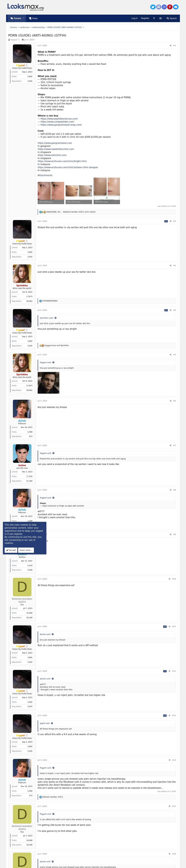The width and height of the screenshot is (186, 868).
Task: Click the email envelope contact icon
Action: 176,7
